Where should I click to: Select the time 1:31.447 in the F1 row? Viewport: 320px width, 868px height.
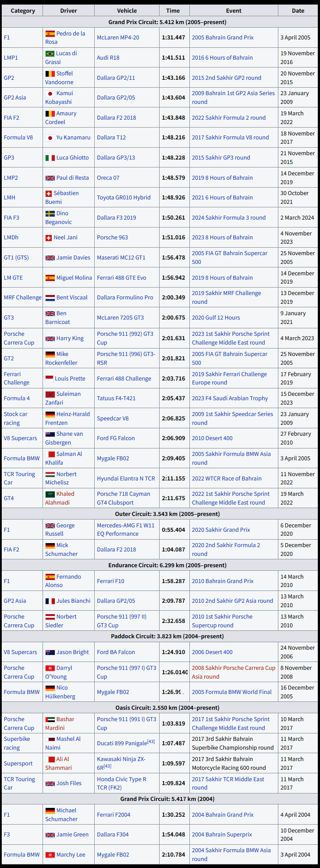pyautogui.click(x=174, y=38)
